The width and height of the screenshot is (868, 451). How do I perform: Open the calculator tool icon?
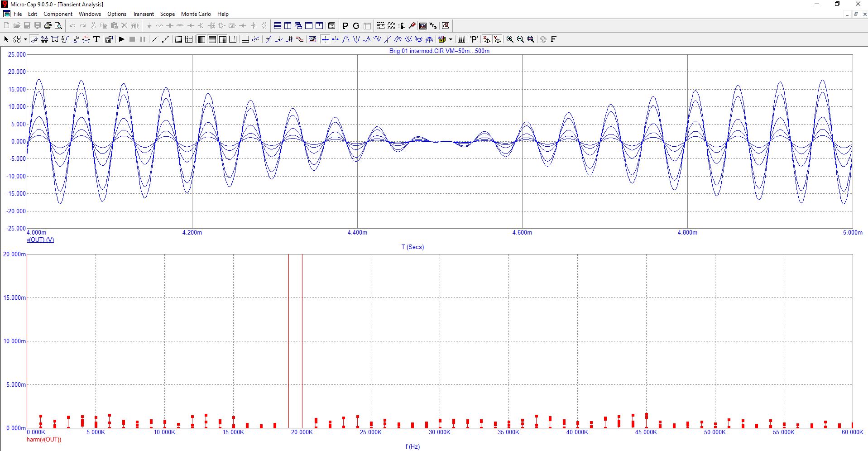[x=331, y=26]
